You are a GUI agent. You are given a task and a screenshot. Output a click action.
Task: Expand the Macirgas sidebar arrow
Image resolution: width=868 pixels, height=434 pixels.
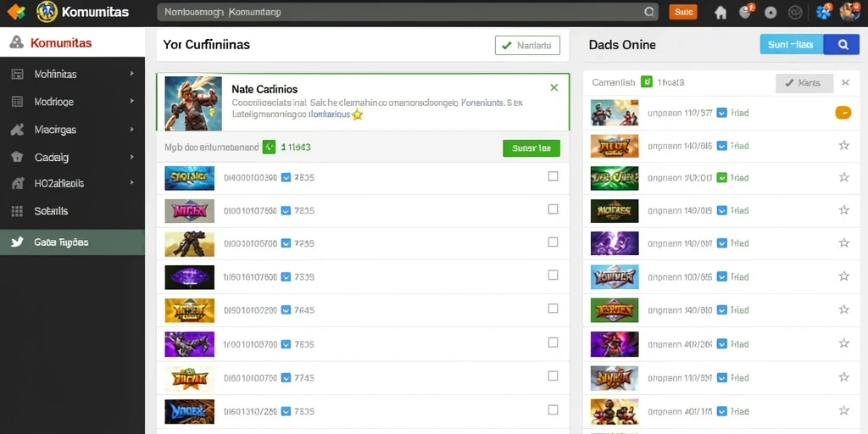pos(131,129)
